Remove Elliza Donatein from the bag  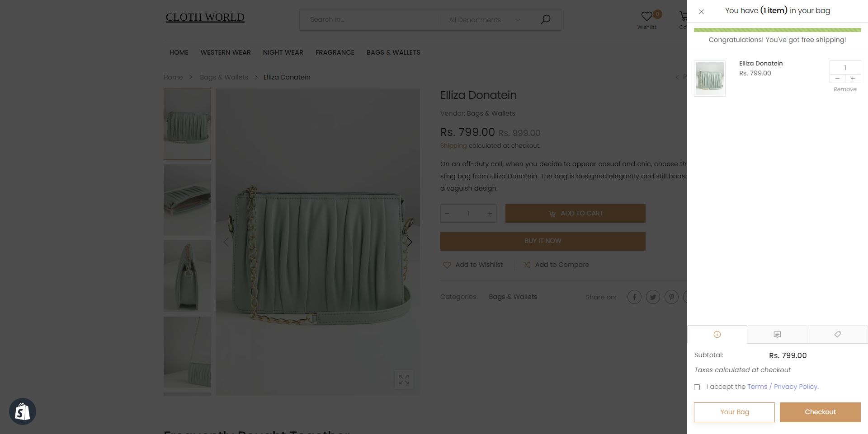(845, 89)
